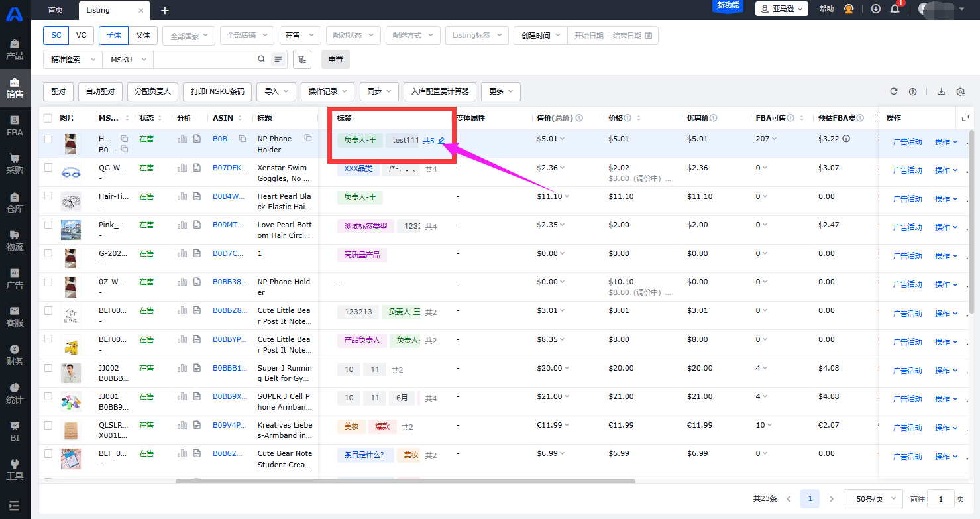
Task: Tick the checkbox for Pink_ row
Action: point(48,225)
